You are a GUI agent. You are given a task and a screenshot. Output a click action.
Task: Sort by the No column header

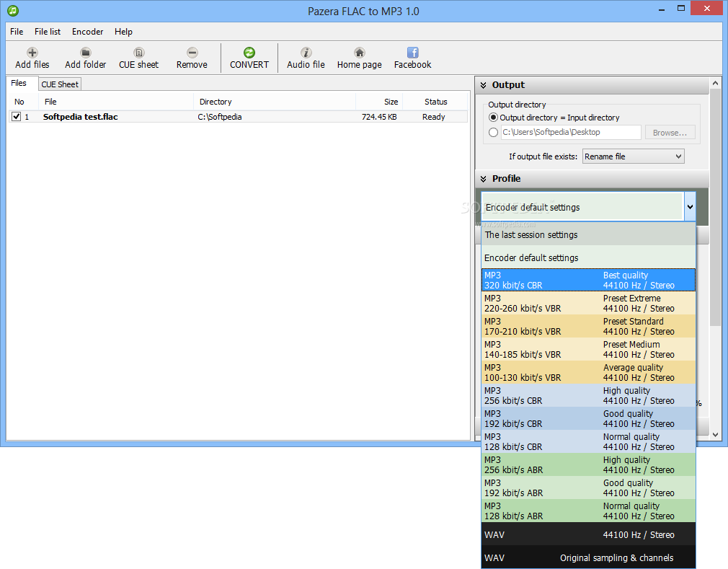click(x=24, y=102)
